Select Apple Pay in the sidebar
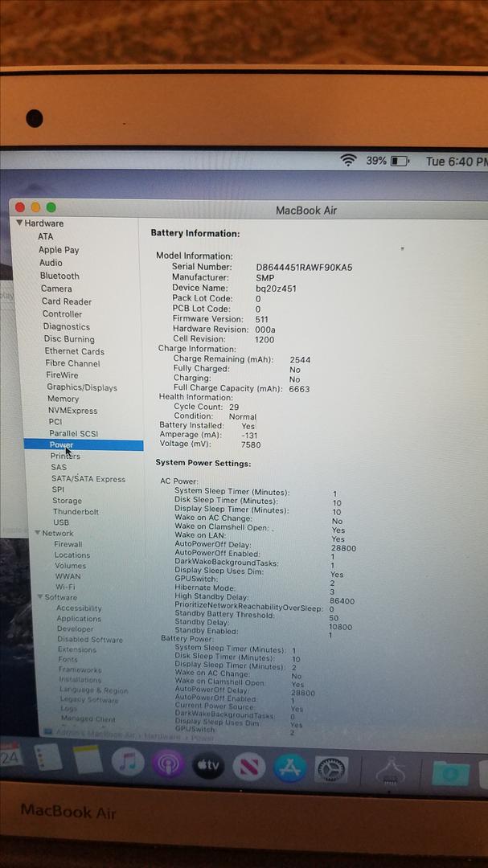This screenshot has height=868, width=488. (x=59, y=250)
